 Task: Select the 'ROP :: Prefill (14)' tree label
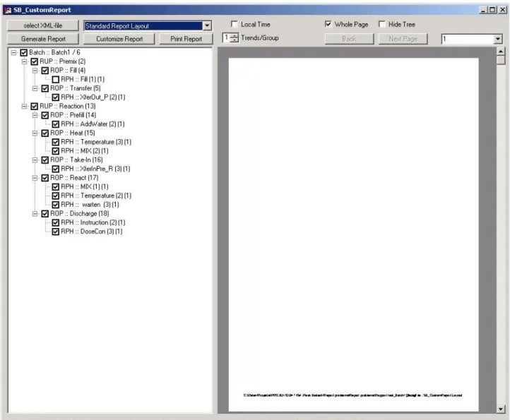(73, 115)
